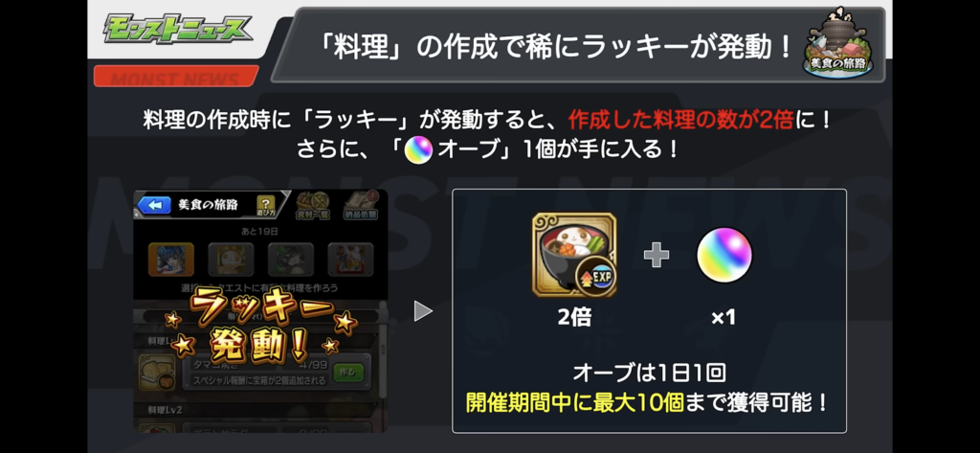Open the 納品依頼 delivery request icon
Image resolution: width=980 pixels, height=453 pixels.
(x=361, y=206)
